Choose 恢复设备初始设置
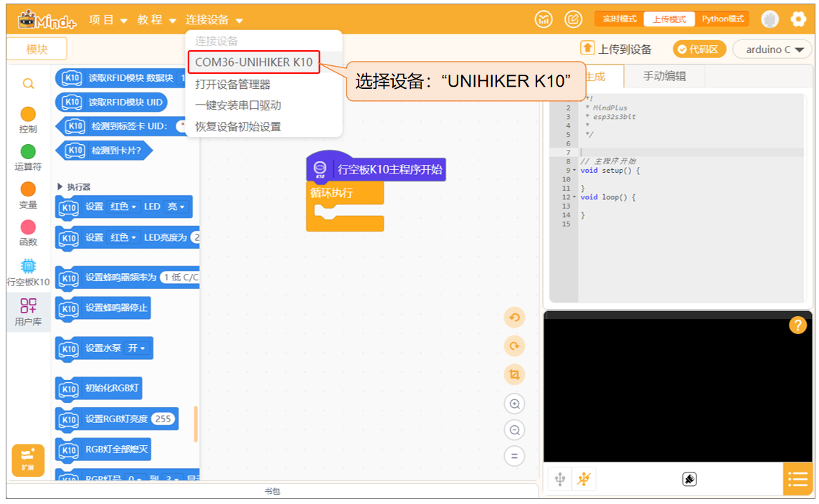The width and height of the screenshot is (819, 504). [238, 127]
